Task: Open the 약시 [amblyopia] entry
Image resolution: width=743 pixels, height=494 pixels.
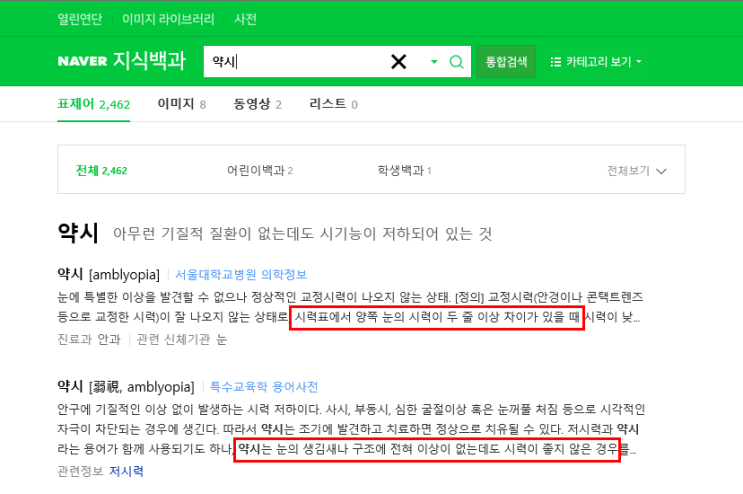Action: click(x=109, y=274)
